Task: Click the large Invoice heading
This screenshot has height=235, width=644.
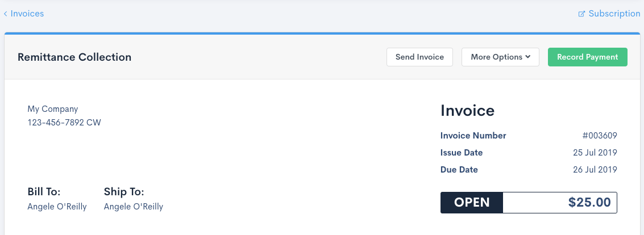Action: click(x=467, y=111)
